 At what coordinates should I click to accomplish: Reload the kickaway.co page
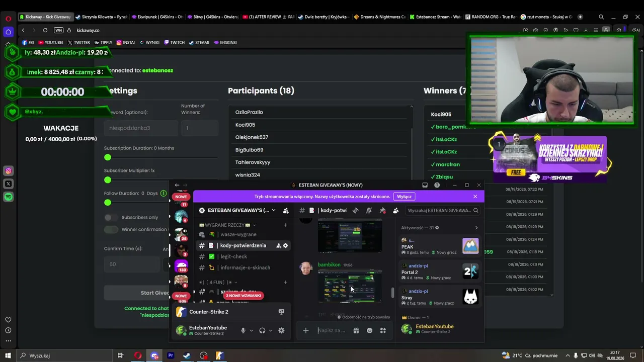(45, 30)
